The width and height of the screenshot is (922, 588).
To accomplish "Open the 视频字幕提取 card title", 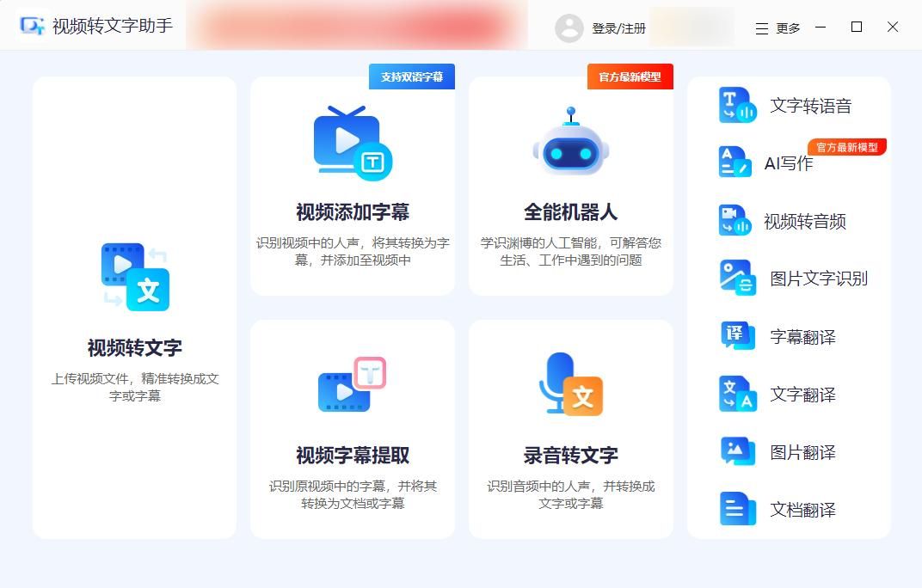I will click(x=353, y=455).
